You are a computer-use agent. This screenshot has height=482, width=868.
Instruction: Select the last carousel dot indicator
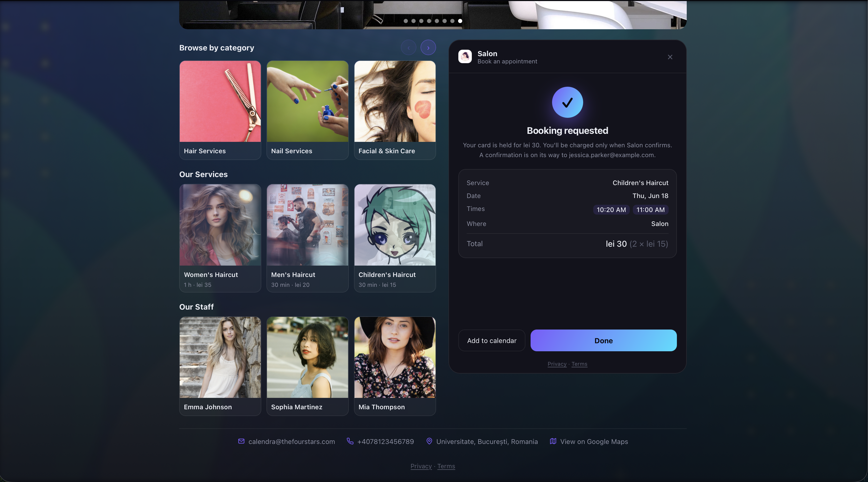pyautogui.click(x=460, y=21)
